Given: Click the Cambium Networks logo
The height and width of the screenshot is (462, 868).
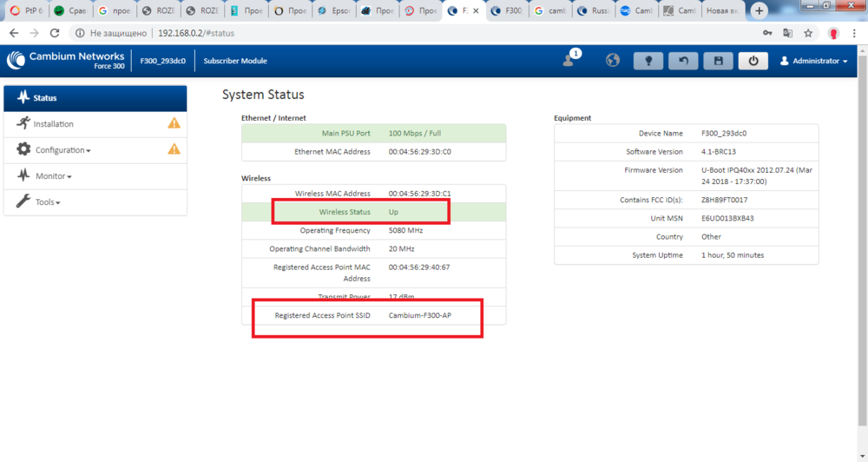Looking at the screenshot, I should point(65,61).
